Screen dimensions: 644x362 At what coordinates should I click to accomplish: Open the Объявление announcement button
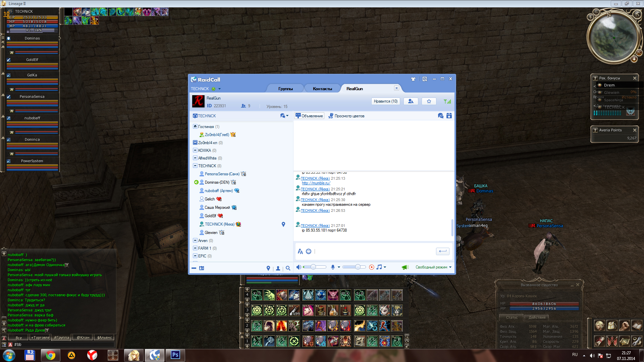pyautogui.click(x=309, y=116)
